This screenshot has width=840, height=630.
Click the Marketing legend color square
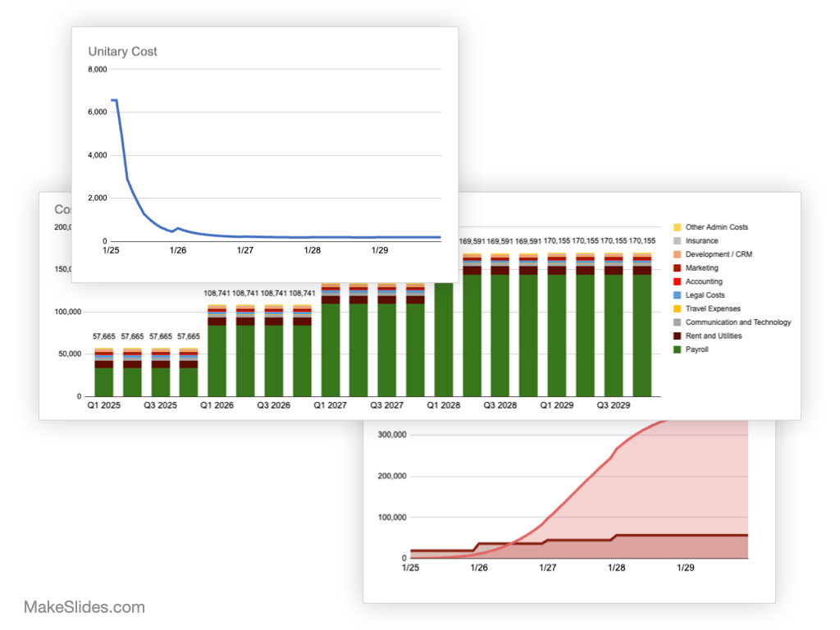tap(677, 268)
